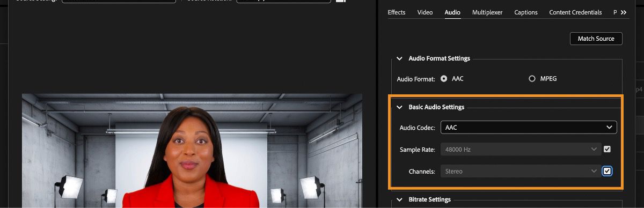Open the Content Credentials tab
This screenshot has width=644, height=208.
(575, 12)
